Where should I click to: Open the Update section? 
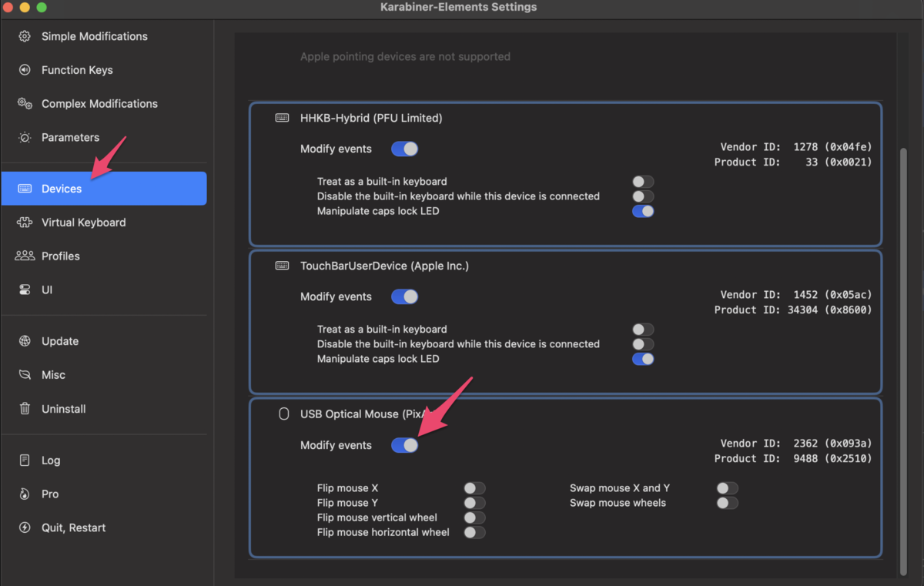click(104, 341)
